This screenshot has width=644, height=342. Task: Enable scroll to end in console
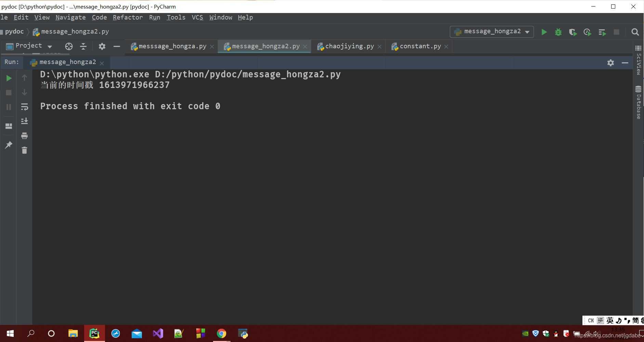coord(24,121)
